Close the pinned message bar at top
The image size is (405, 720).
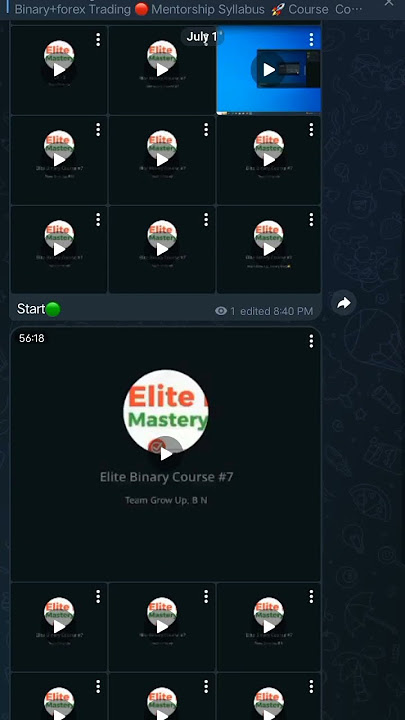pyautogui.click(x=389, y=3)
